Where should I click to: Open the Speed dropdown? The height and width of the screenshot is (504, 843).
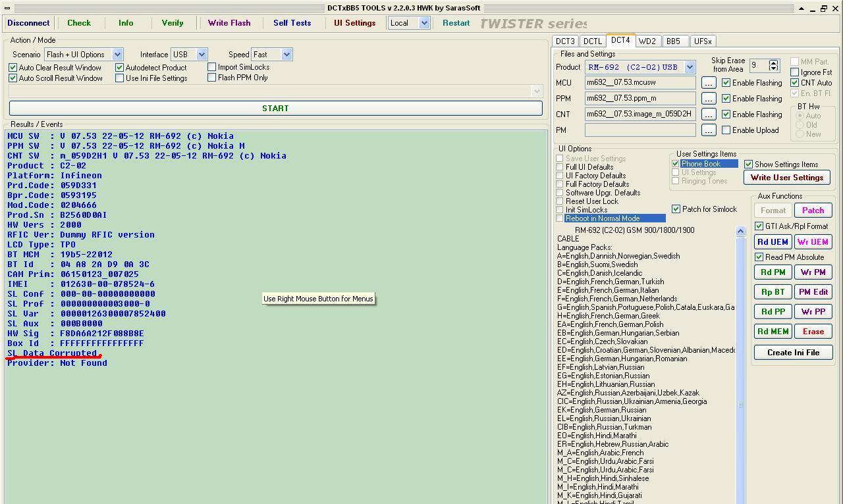272,55
